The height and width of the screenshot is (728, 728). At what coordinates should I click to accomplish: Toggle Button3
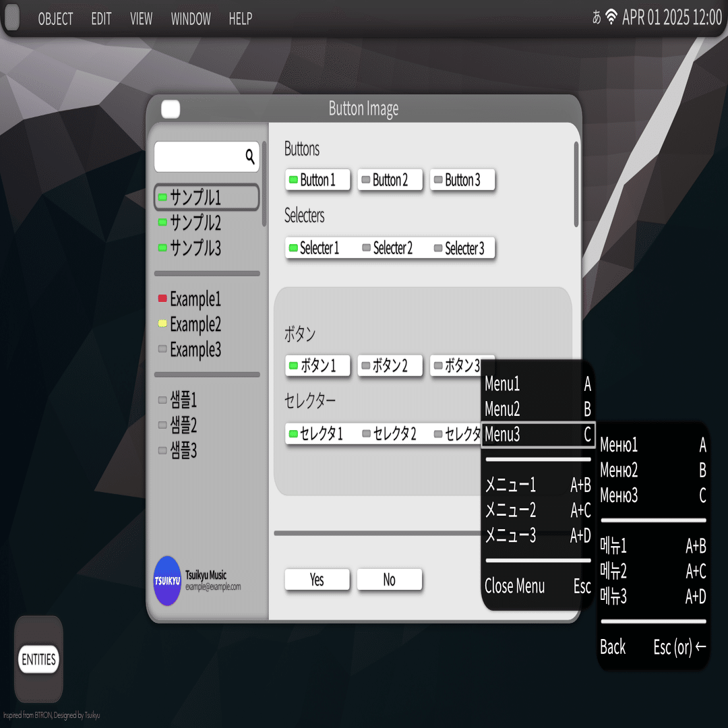[x=462, y=180]
